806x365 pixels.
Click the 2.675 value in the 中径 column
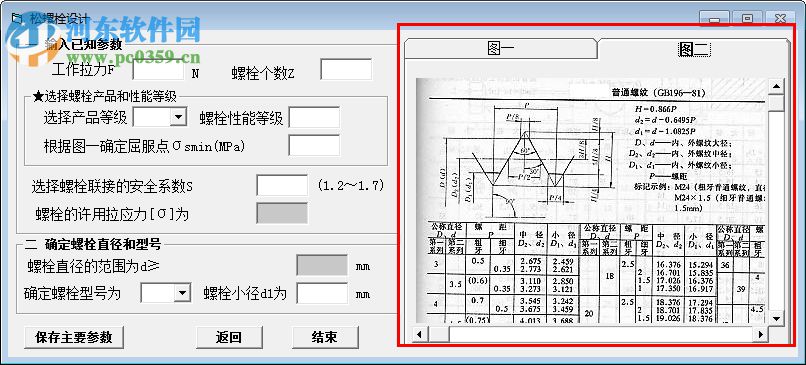(x=529, y=261)
